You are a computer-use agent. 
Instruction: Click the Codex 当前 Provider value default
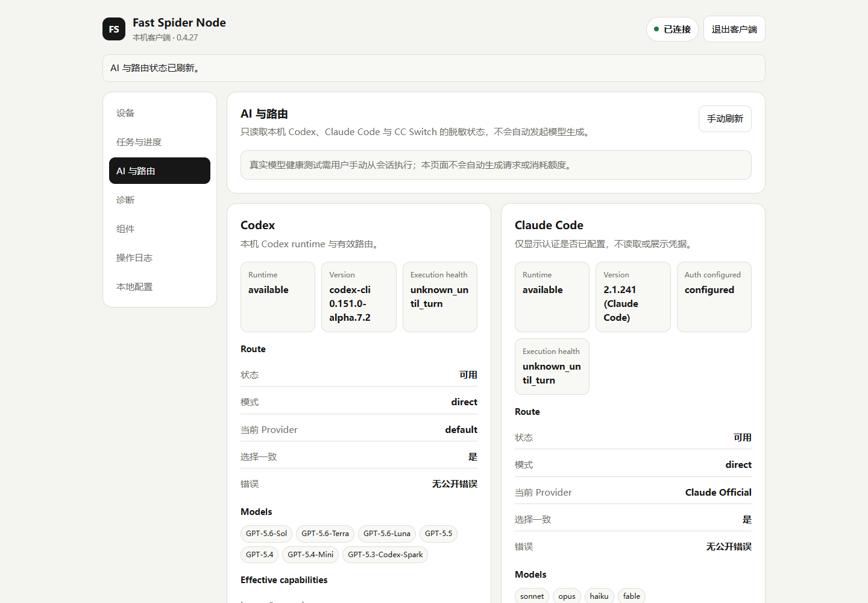[461, 429]
